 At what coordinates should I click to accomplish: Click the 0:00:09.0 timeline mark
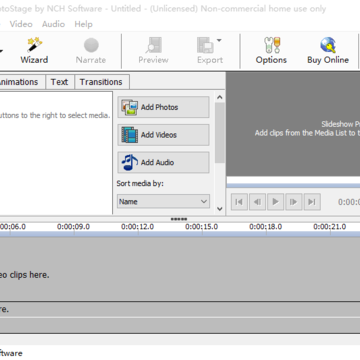(x=73, y=227)
